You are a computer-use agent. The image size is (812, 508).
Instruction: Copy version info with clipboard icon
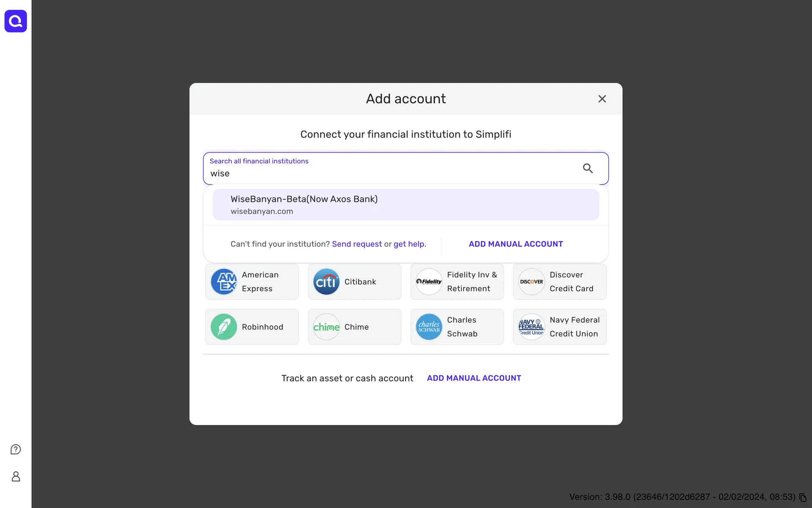[x=803, y=497]
